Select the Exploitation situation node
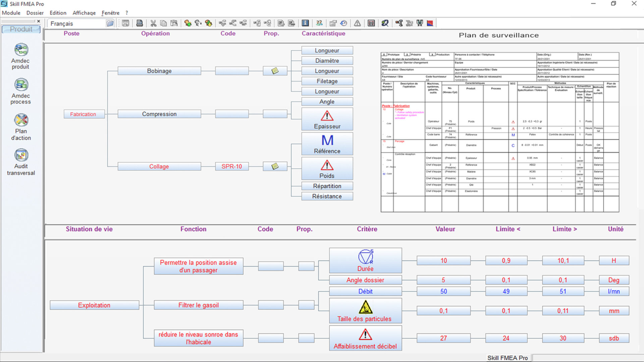 point(94,305)
